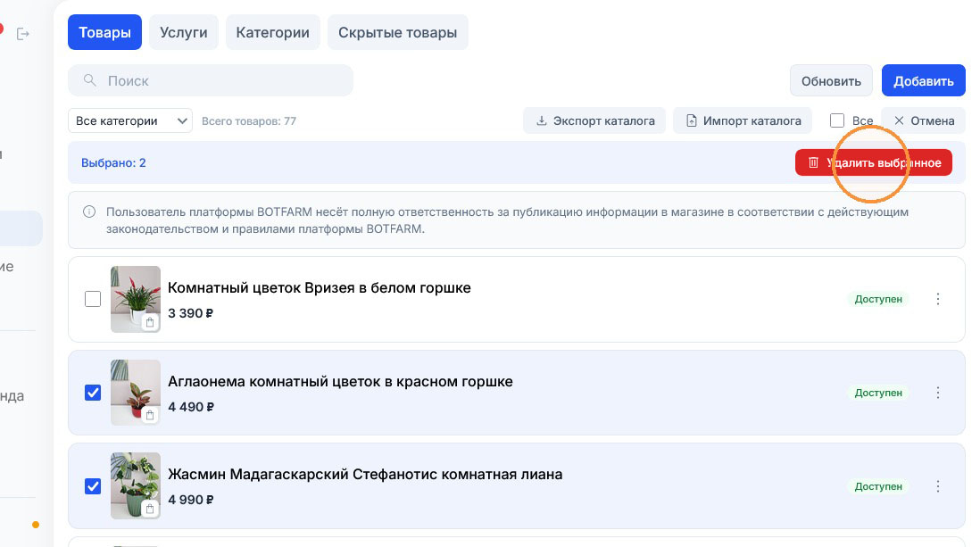980x547 pixels.
Task: Click the Доступен status on the Вриезия row
Action: 878,299
